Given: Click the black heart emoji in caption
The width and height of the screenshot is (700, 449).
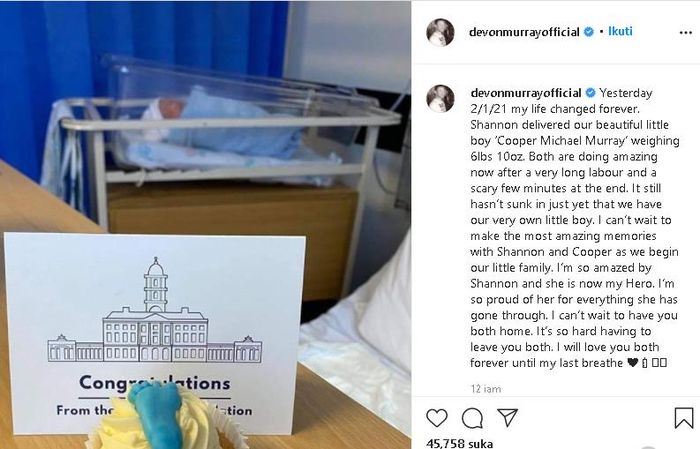Looking at the screenshot, I should pos(632,362).
